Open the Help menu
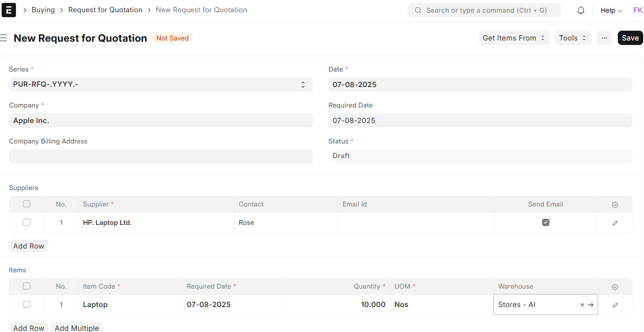The image size is (644, 332). 611,10
